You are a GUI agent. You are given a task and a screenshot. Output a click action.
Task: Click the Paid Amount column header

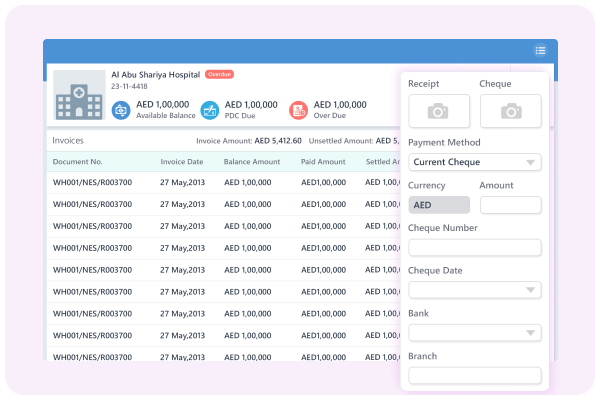[323, 161]
